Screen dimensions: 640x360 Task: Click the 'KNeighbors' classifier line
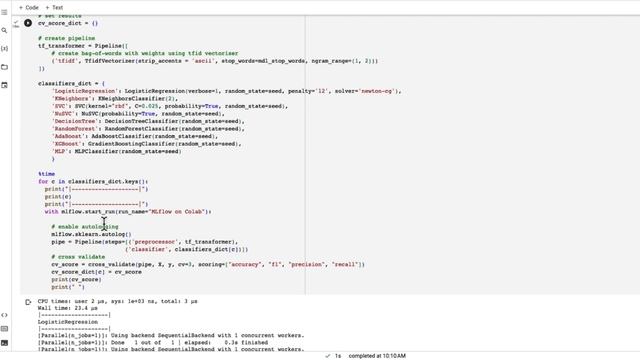tap(114, 99)
